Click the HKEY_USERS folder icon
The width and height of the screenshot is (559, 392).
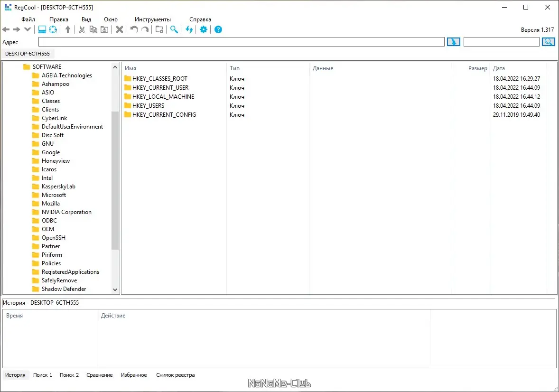pyautogui.click(x=128, y=105)
